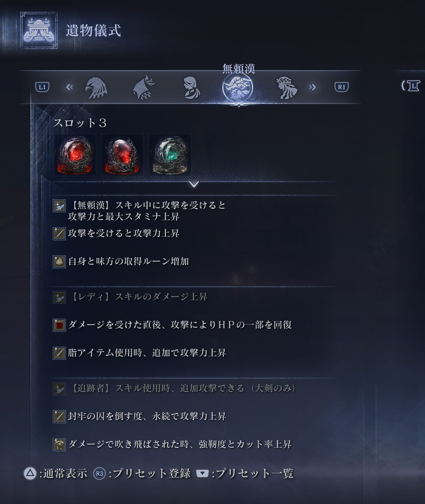Screen dimensions: 425x504
Task: Click the L1 shoulder button indicator
Action: click(x=42, y=87)
